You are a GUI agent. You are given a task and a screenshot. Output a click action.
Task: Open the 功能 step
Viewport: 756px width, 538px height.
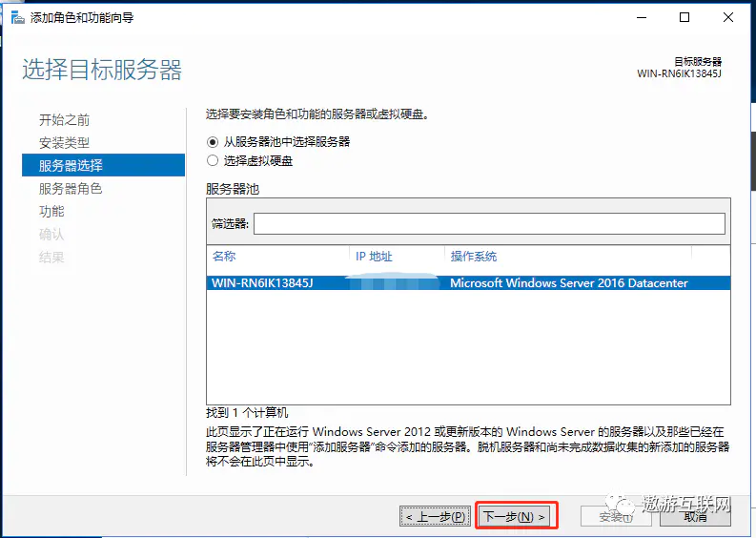click(51, 211)
